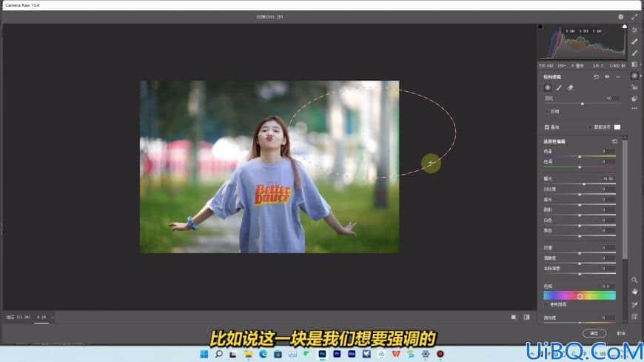This screenshot has width=644, height=362.
Task: Click the 黑色 blacks slider handle
Action: coord(580,236)
